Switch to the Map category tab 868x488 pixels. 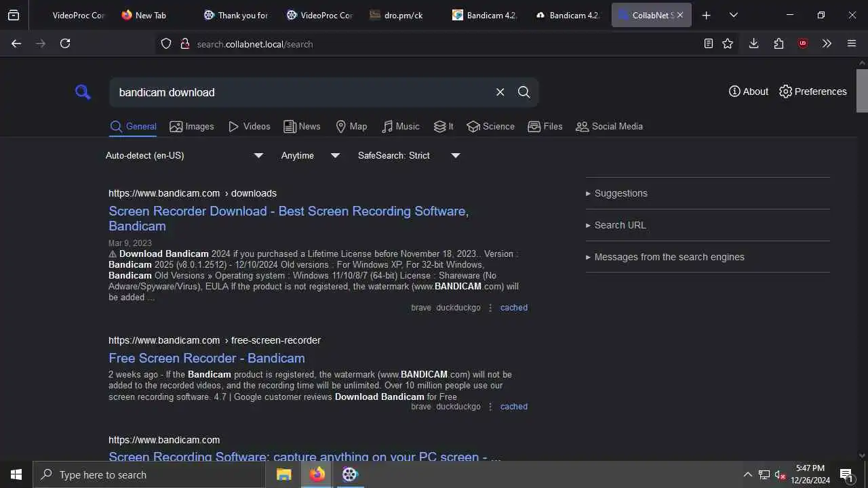(351, 126)
